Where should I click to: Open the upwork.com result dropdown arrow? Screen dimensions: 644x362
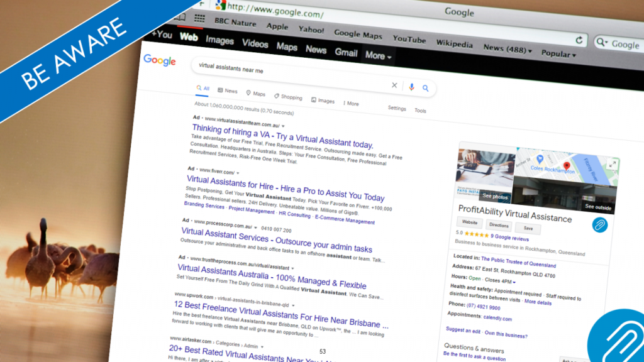(x=293, y=305)
